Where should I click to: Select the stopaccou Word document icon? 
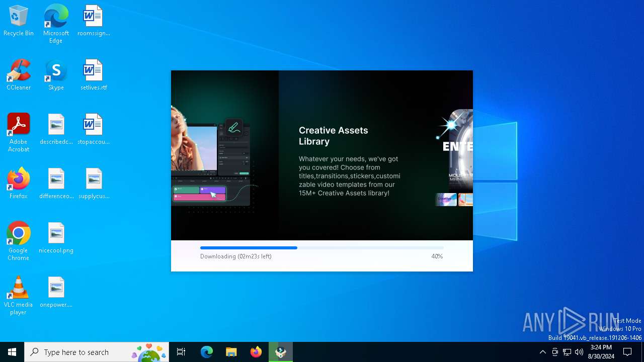[94, 130]
